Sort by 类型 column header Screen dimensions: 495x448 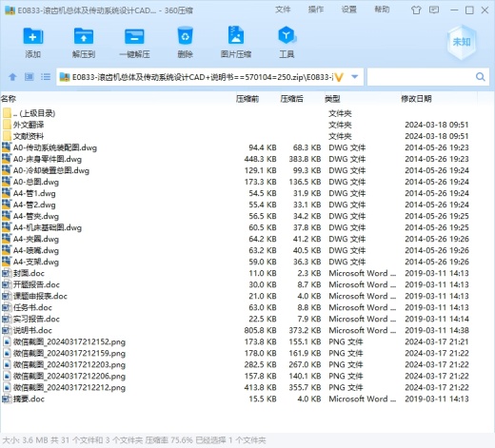(x=332, y=99)
